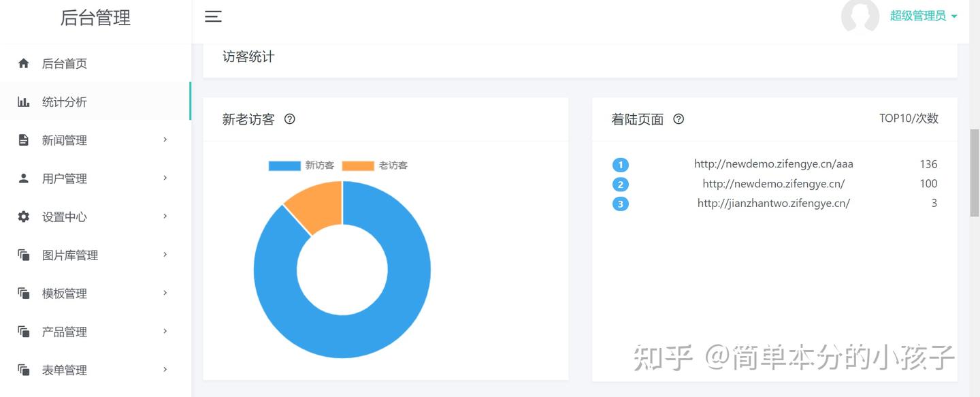Select the 统计分析 chart icon
Viewport: 980px width, 397px height.
pos(23,101)
